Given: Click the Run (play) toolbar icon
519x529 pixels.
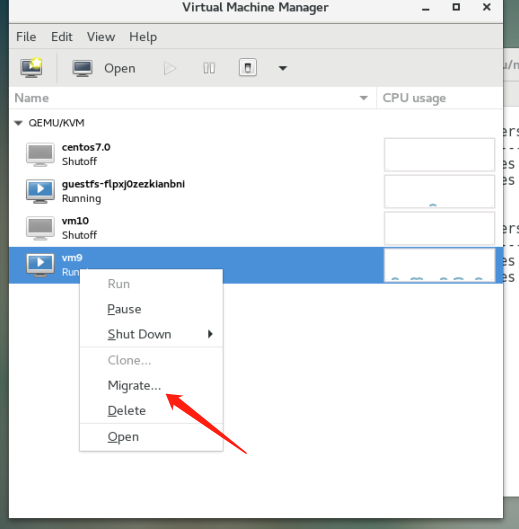Looking at the screenshot, I should (170, 68).
